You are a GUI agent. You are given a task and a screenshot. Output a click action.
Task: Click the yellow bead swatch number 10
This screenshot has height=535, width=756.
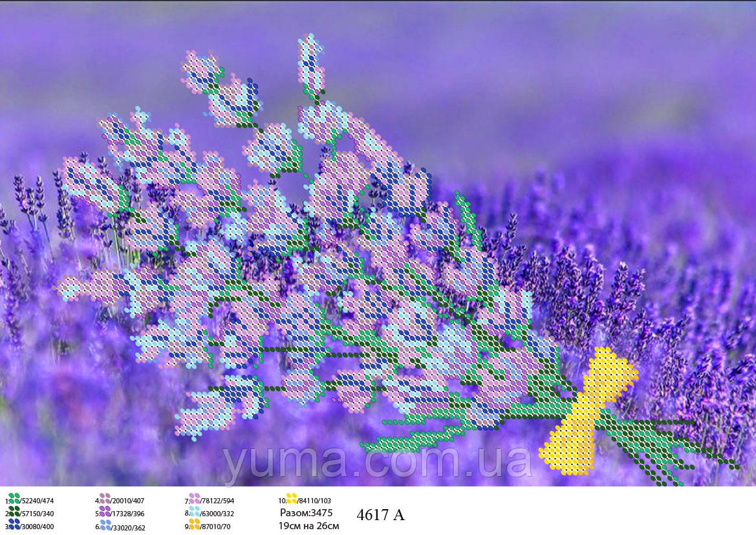coord(292,499)
